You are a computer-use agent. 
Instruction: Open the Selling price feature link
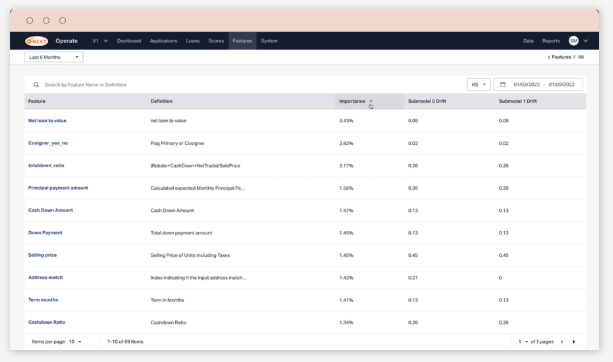coord(43,255)
